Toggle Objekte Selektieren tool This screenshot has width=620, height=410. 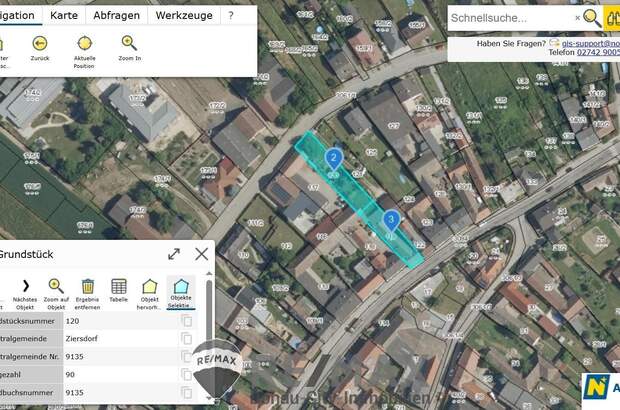[181, 293]
